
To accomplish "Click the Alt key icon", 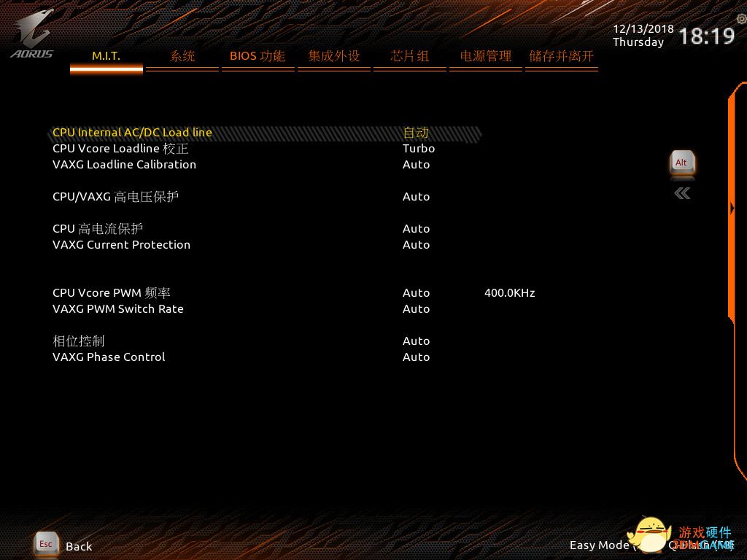I will [x=682, y=164].
